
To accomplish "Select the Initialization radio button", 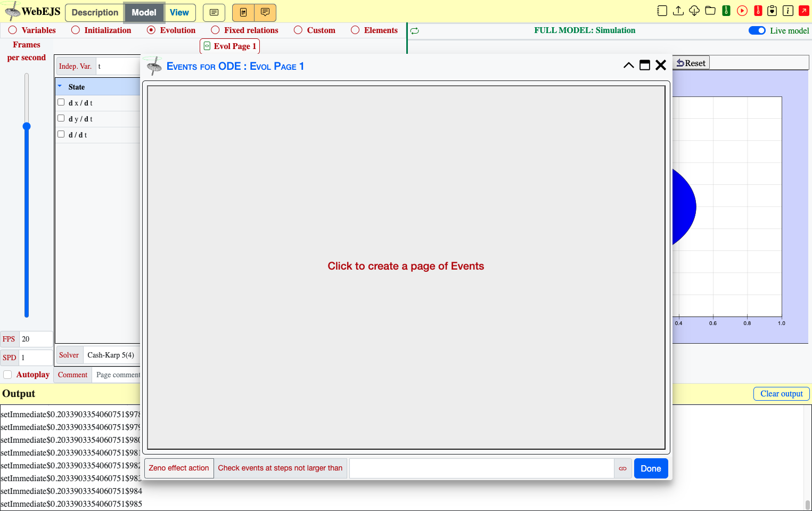I will 76,30.
